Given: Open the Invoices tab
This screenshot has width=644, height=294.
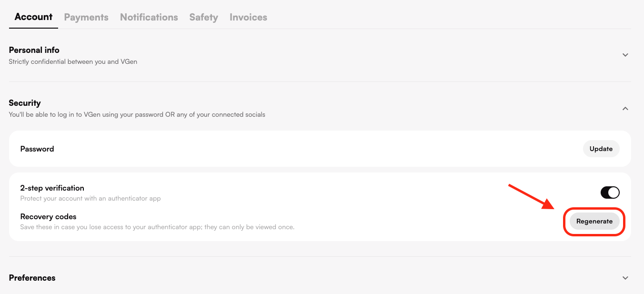Looking at the screenshot, I should click(248, 17).
